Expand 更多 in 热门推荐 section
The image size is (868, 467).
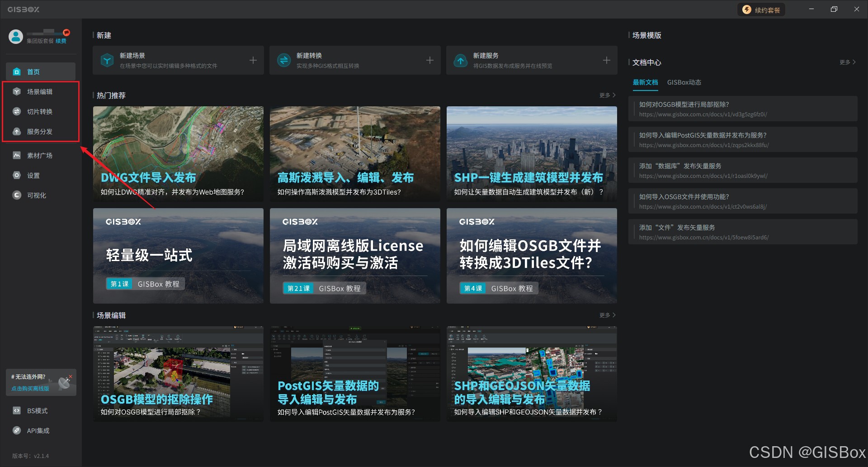pos(608,95)
